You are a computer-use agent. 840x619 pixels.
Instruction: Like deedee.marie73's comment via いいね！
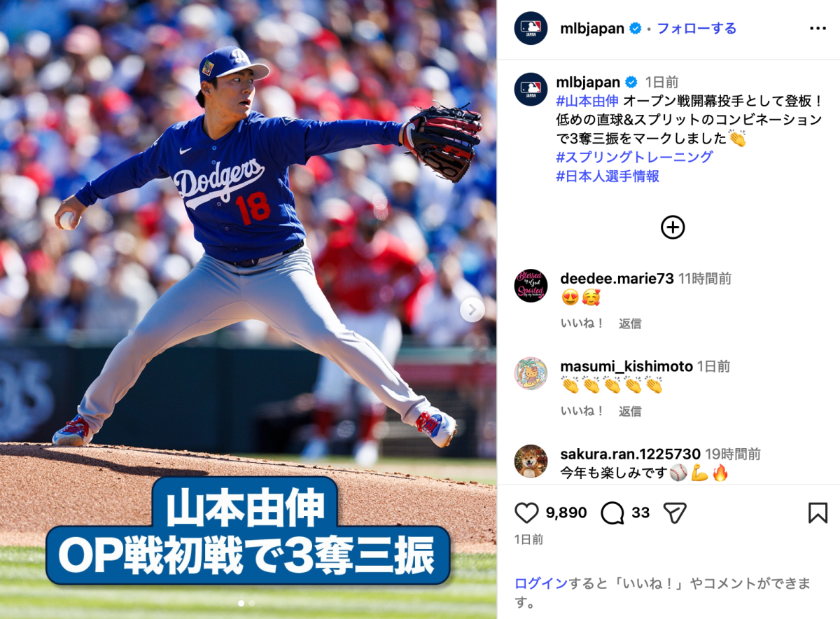point(582,324)
